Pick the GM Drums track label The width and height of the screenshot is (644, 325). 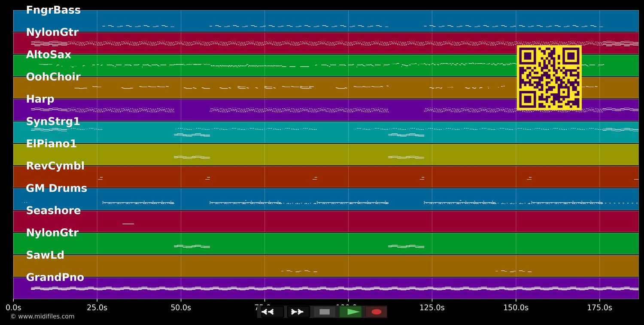pyautogui.click(x=56, y=189)
